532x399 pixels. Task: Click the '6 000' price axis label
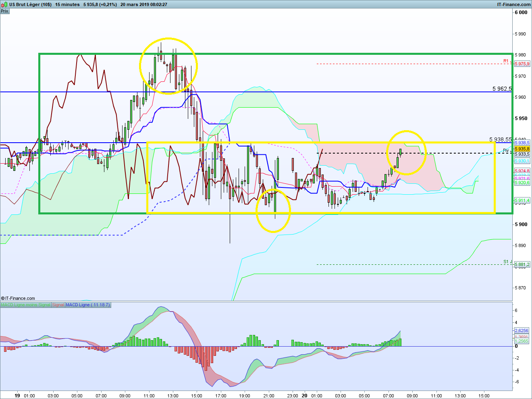pos(521,12)
